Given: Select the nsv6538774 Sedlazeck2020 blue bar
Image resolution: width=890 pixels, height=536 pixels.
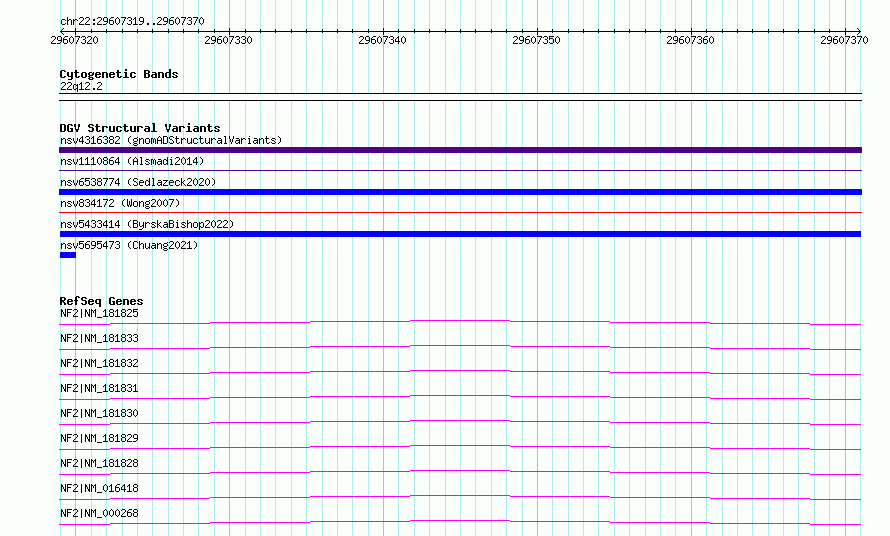Looking at the screenshot, I should point(460,192).
